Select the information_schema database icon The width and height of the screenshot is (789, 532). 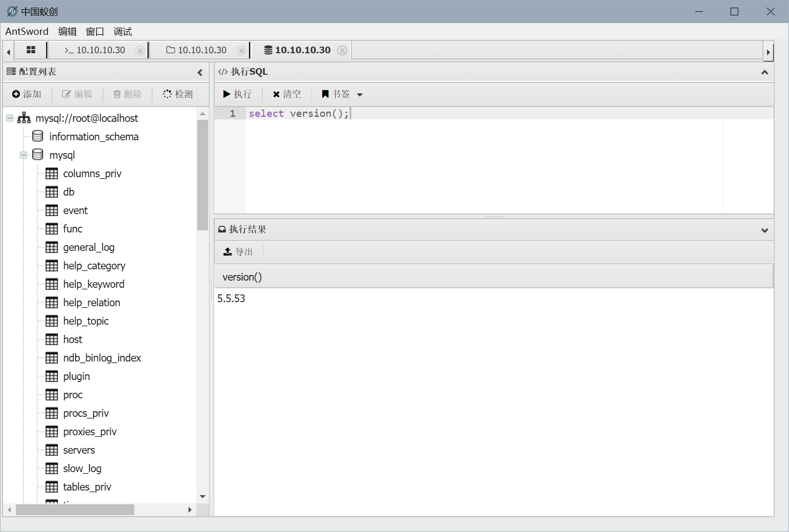pos(37,136)
